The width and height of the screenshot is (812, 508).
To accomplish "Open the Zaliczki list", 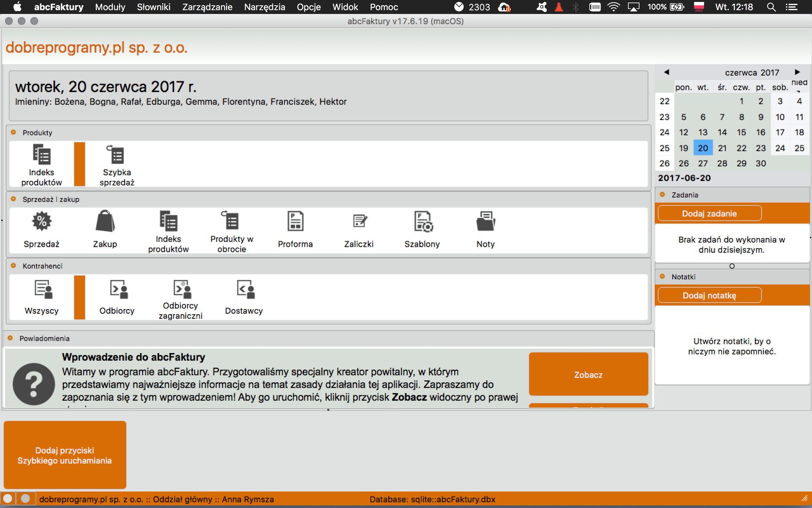I will [359, 230].
